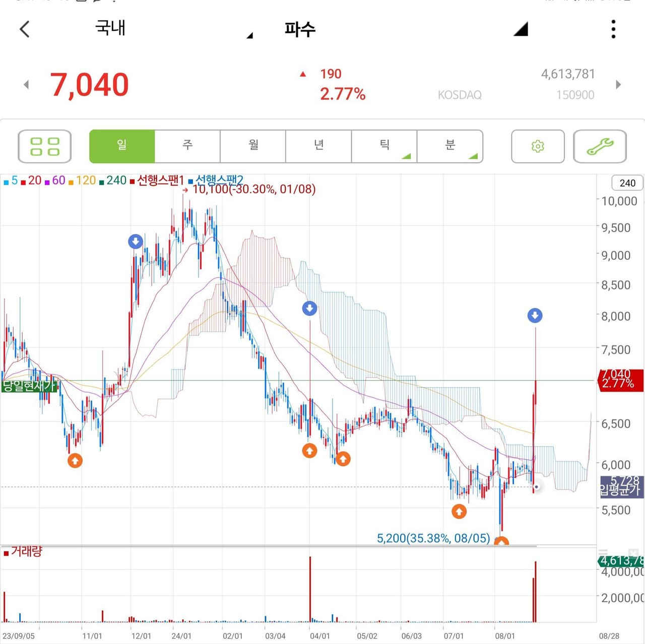645x644 pixels.
Task: Tap the 당일현재가 current price label
Action: 29,386
